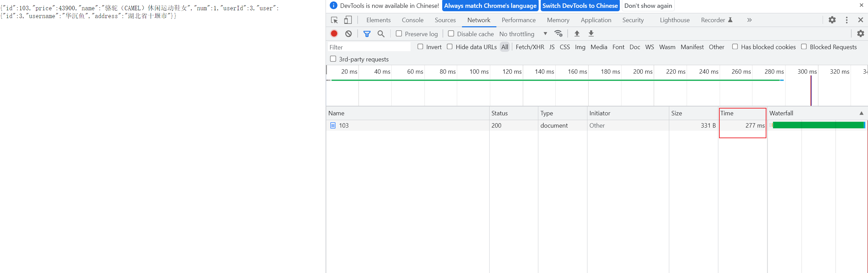Viewport: 868px width, 273px height.
Task: Switch to the Elements tab
Action: (x=378, y=20)
